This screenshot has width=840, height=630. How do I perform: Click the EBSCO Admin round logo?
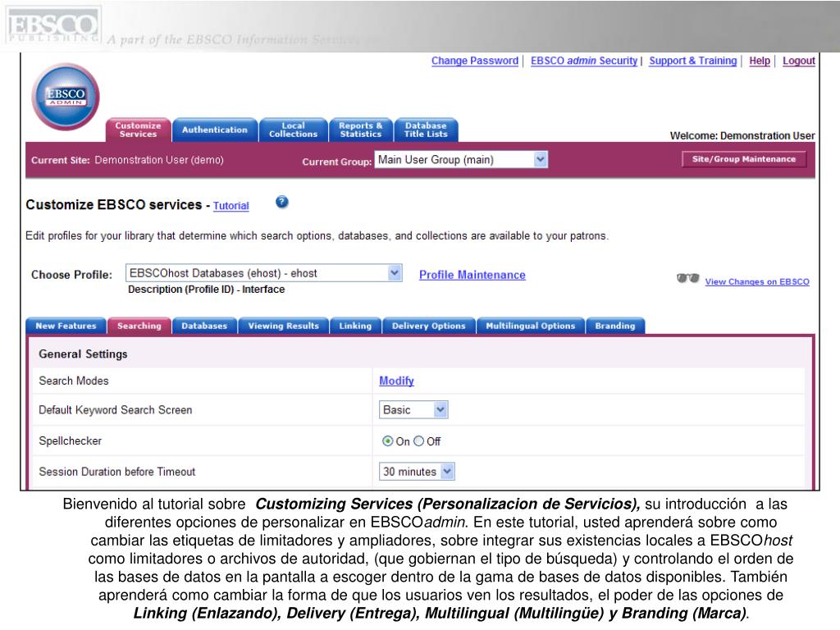click(x=66, y=97)
